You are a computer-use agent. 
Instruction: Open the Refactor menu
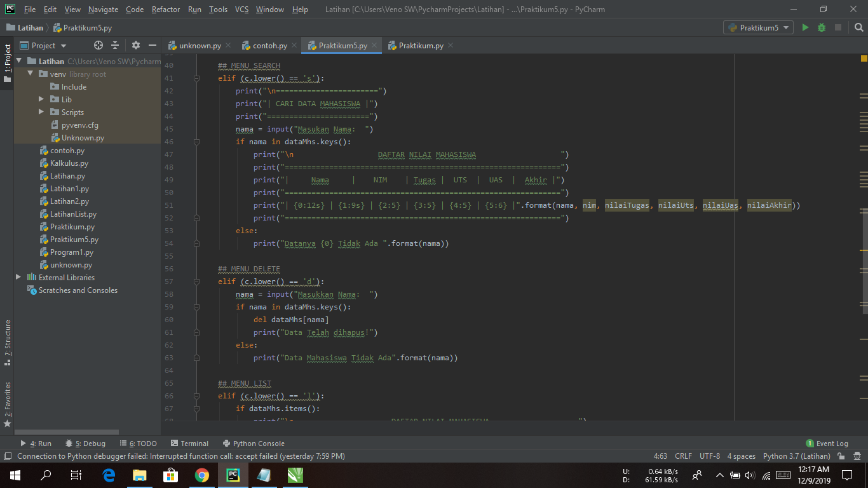pyautogui.click(x=166, y=10)
